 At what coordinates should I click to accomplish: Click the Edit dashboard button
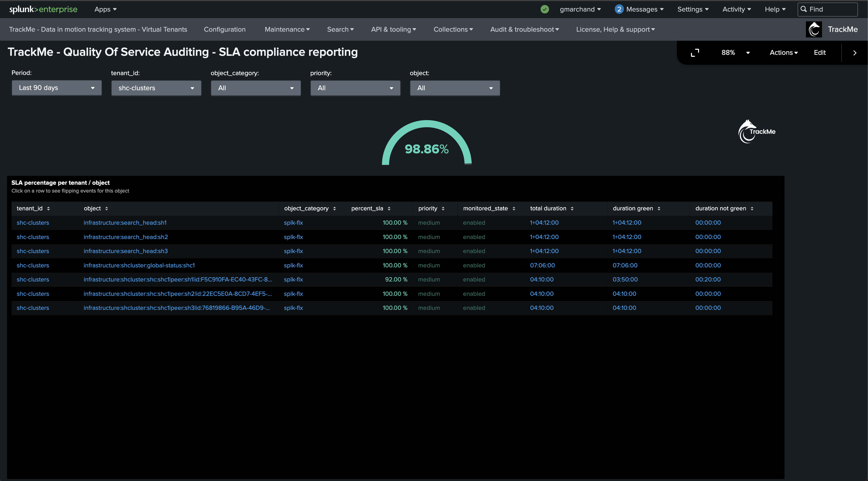(819, 53)
